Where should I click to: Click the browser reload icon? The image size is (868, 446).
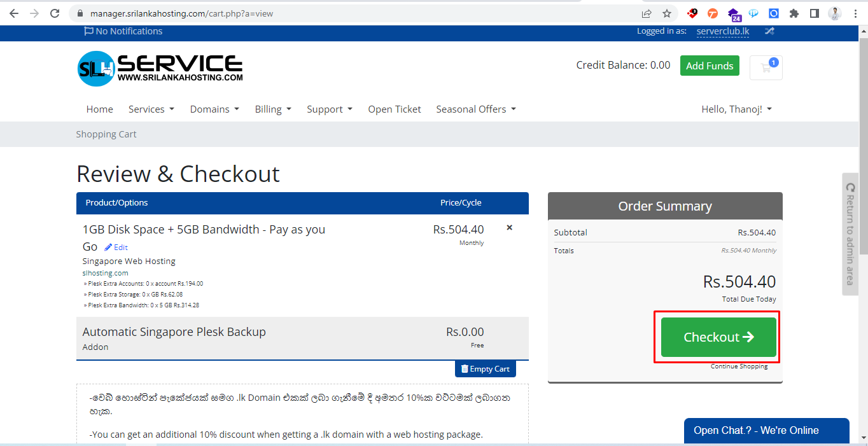pyautogui.click(x=55, y=13)
